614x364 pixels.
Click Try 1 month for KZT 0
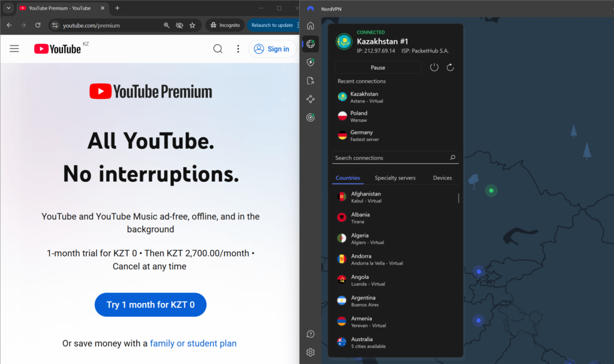point(151,305)
